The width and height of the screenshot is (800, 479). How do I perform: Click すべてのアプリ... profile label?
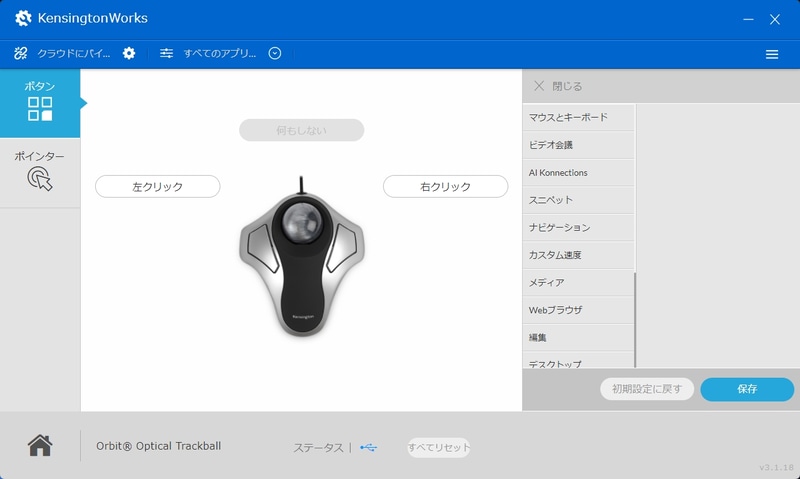[220, 53]
